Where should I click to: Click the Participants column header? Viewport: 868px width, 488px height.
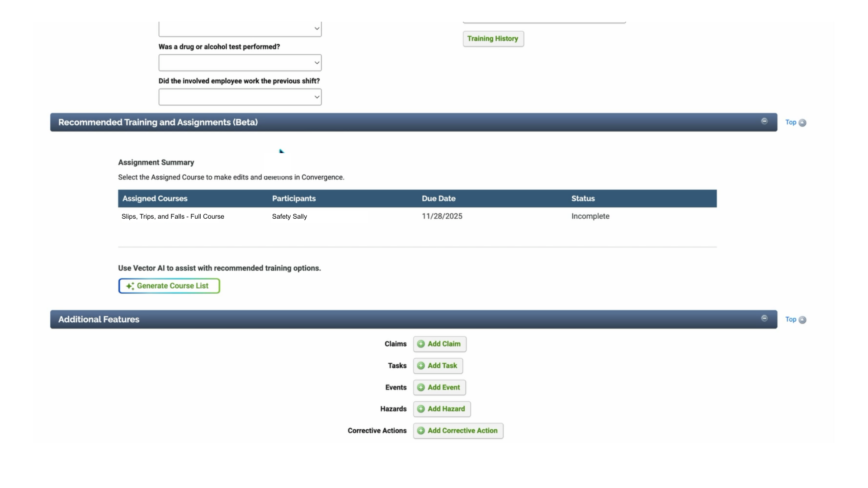point(294,199)
